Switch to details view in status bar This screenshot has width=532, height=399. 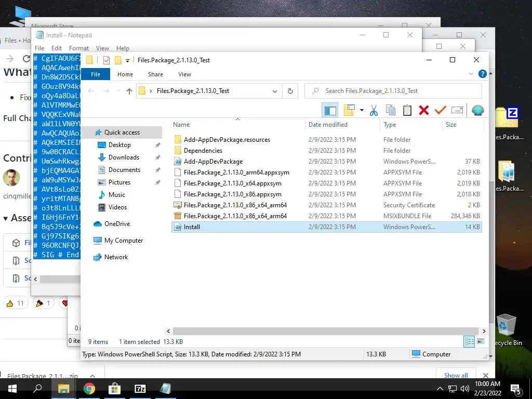[x=469, y=342]
